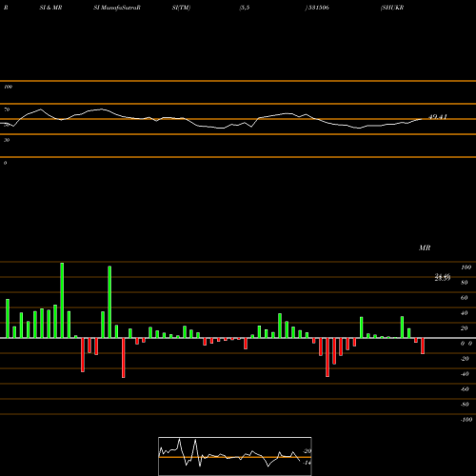Click the '-14' label in mini chart

(307, 463)
